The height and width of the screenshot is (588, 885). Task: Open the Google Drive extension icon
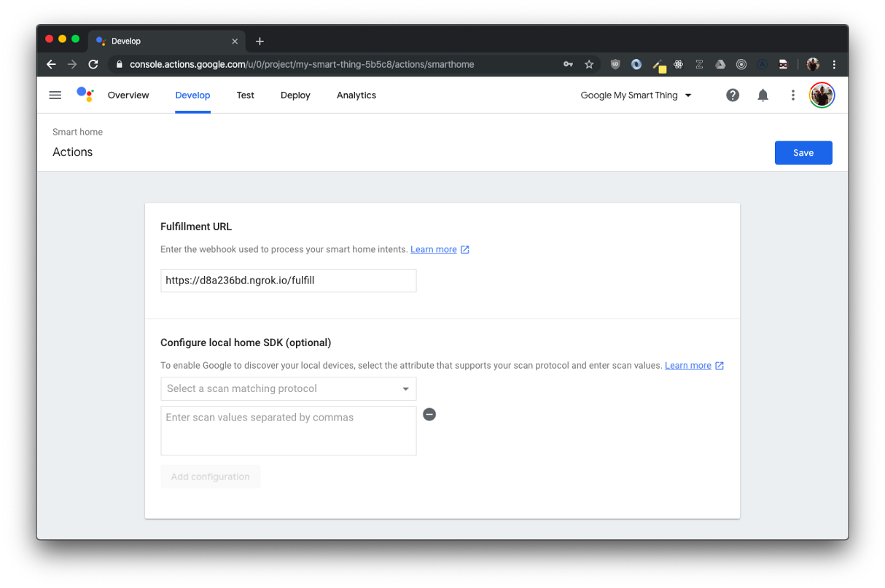(720, 64)
